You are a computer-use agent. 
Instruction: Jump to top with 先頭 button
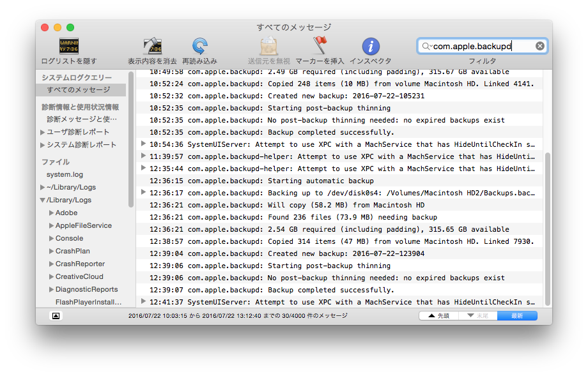pos(438,316)
